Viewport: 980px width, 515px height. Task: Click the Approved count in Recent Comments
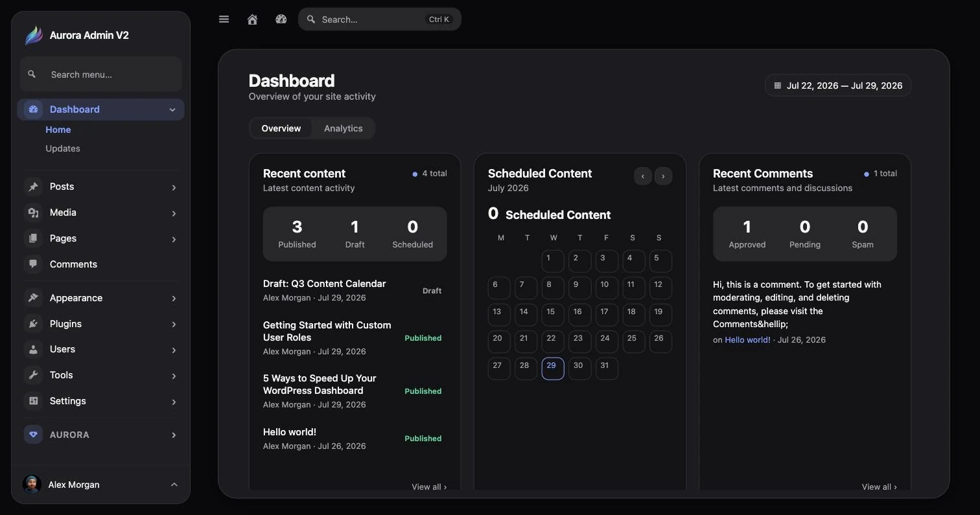(x=747, y=227)
